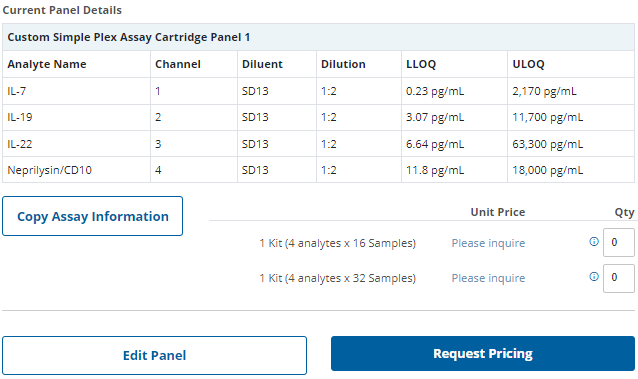
Task: Select the IL-19 analyte row
Action: click(318, 117)
